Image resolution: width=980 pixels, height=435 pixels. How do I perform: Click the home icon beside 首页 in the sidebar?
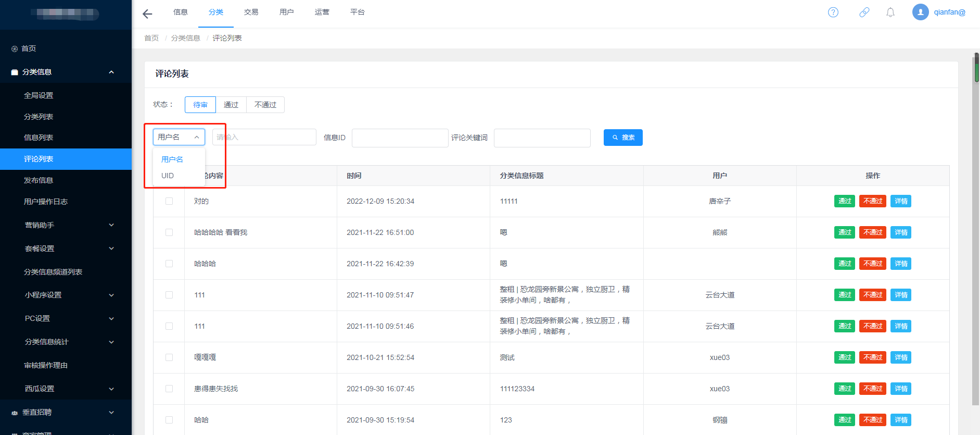[15, 49]
